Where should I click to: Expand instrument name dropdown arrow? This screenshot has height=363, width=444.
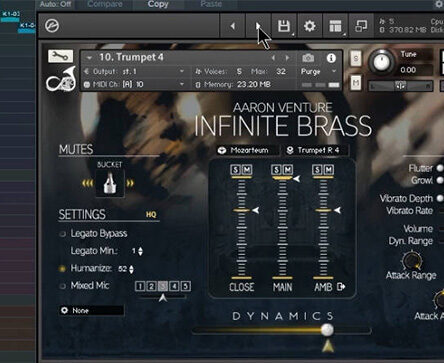(89, 58)
